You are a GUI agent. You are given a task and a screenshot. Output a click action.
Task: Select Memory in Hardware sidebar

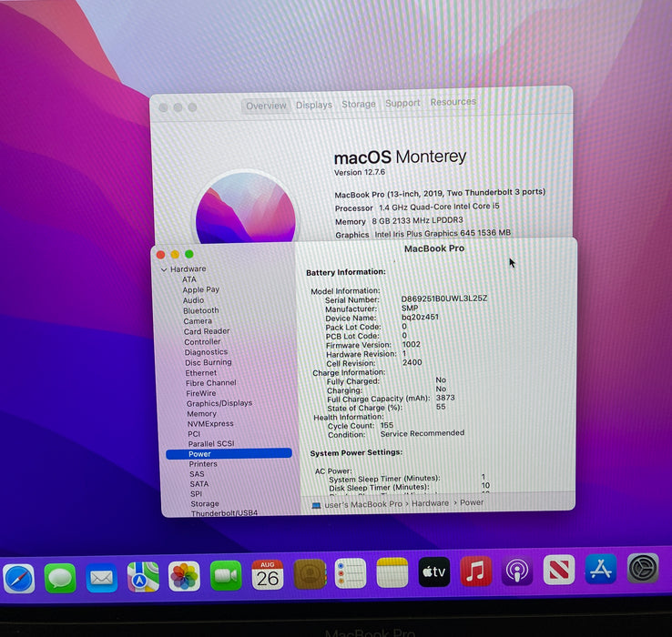[201, 414]
